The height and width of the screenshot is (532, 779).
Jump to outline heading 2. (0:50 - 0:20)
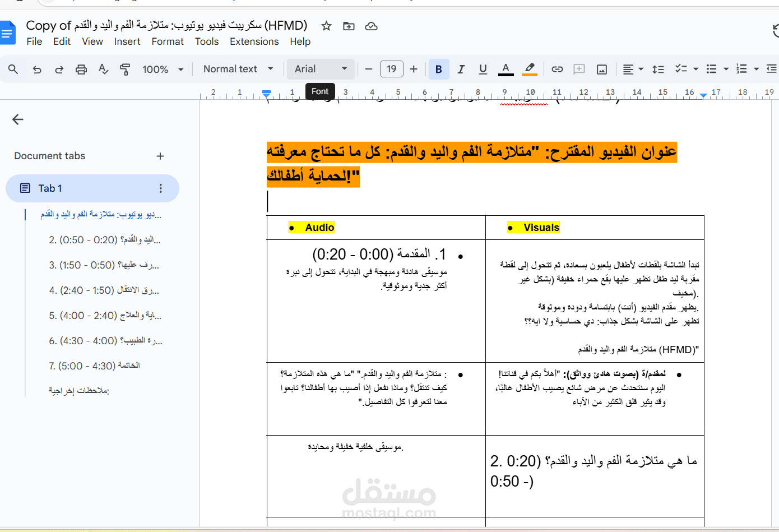(105, 240)
